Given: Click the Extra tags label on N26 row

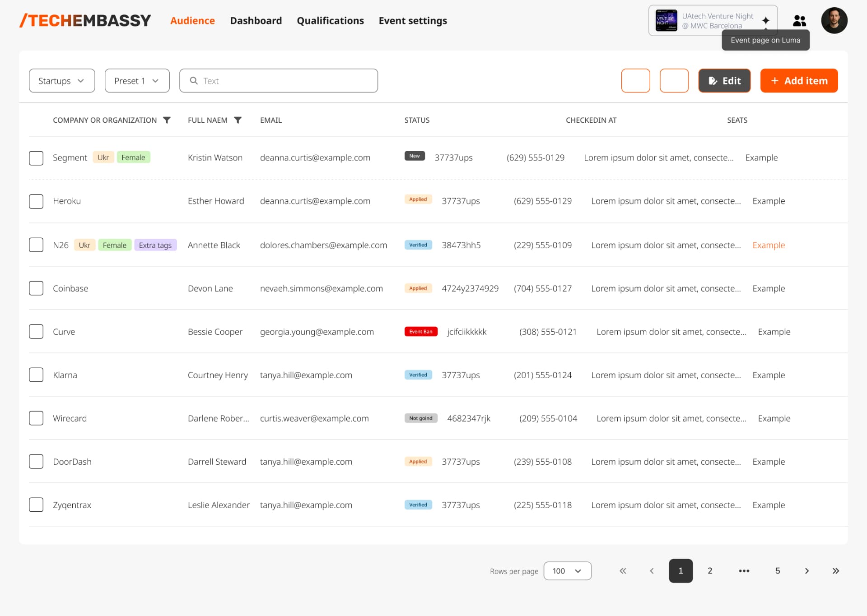Looking at the screenshot, I should tap(155, 245).
